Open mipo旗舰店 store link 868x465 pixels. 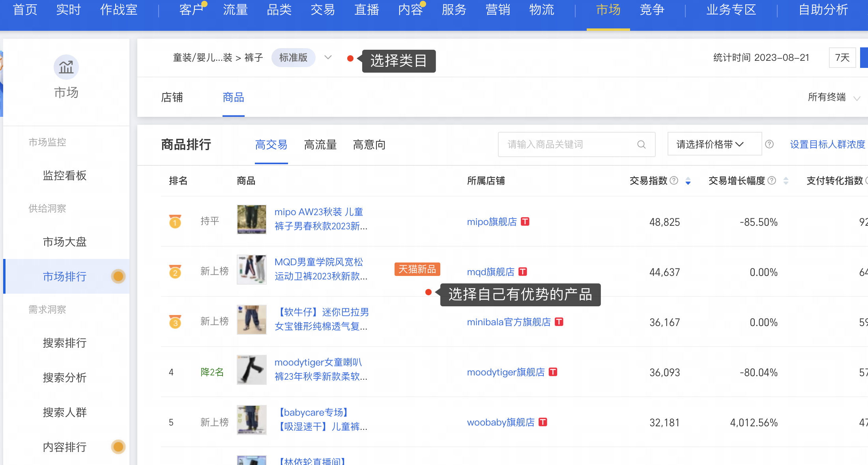tap(492, 221)
